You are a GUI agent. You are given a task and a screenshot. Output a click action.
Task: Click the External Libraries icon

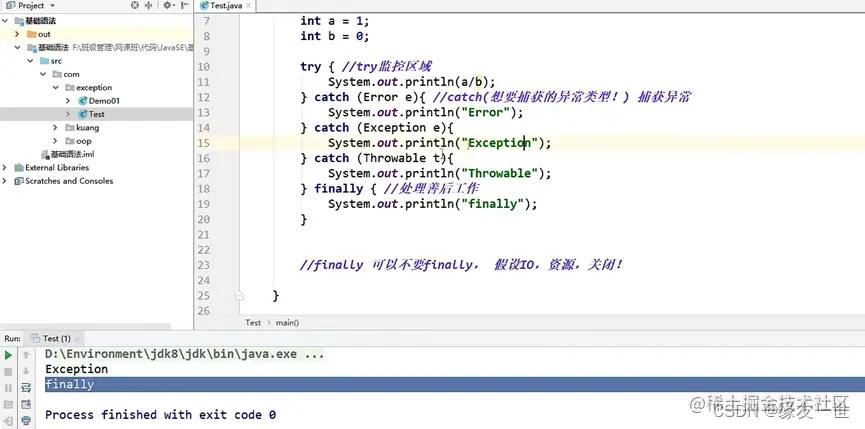pyautogui.click(x=19, y=168)
